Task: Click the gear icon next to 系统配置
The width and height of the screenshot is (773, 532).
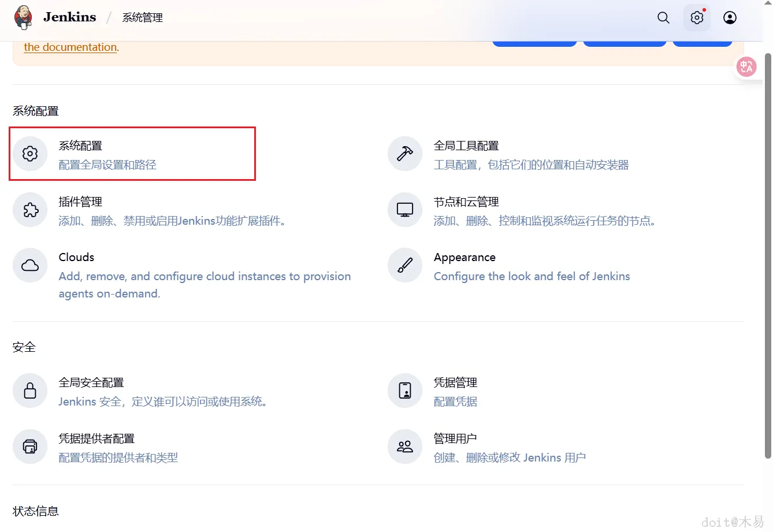Action: pos(30,154)
